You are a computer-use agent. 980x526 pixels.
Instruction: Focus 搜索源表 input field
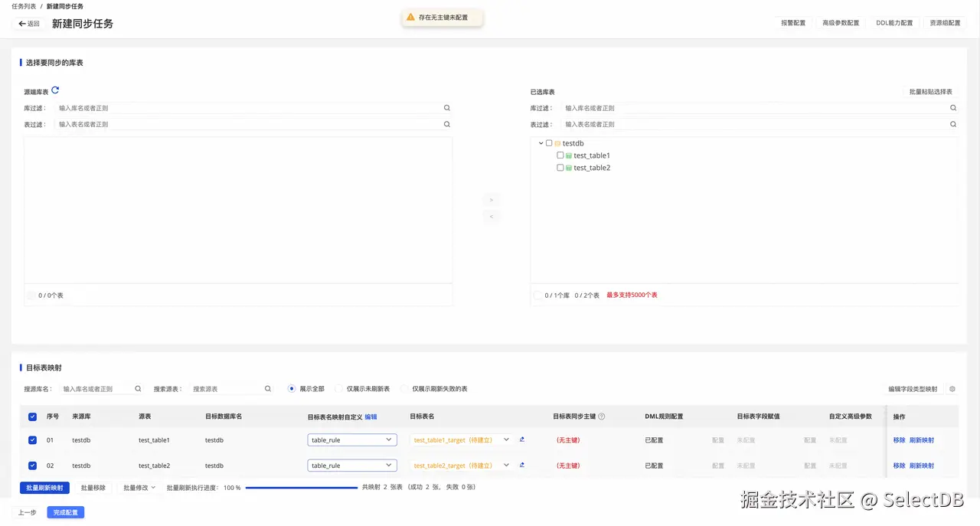click(x=231, y=389)
